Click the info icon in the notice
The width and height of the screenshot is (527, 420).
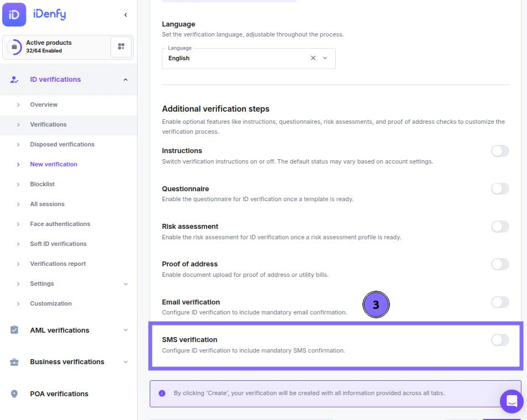pyautogui.click(x=162, y=393)
